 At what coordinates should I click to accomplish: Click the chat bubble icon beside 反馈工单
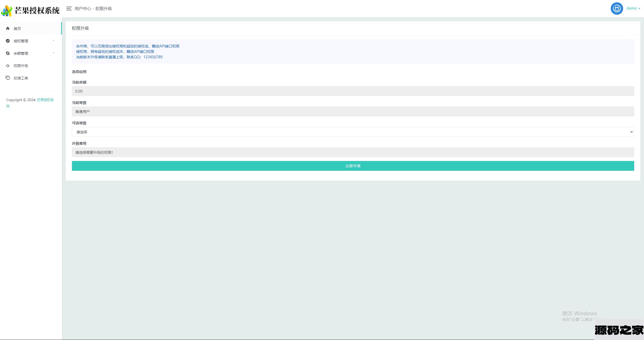pyautogui.click(x=8, y=78)
